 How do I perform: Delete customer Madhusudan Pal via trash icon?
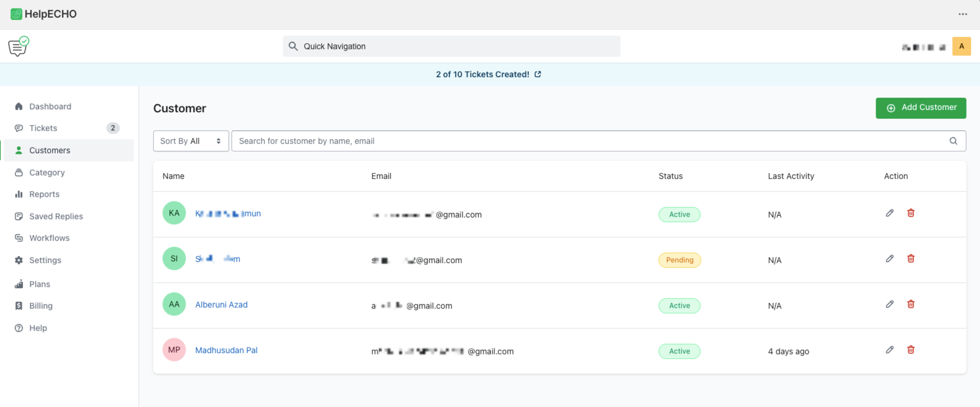pos(910,350)
